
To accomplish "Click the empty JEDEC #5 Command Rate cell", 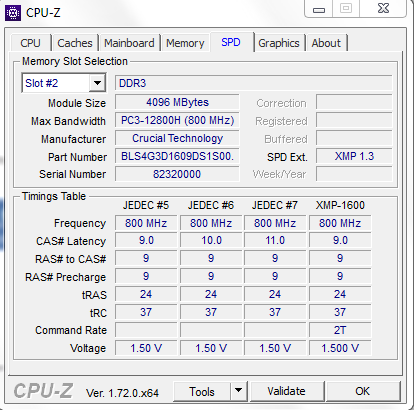I will (146, 331).
